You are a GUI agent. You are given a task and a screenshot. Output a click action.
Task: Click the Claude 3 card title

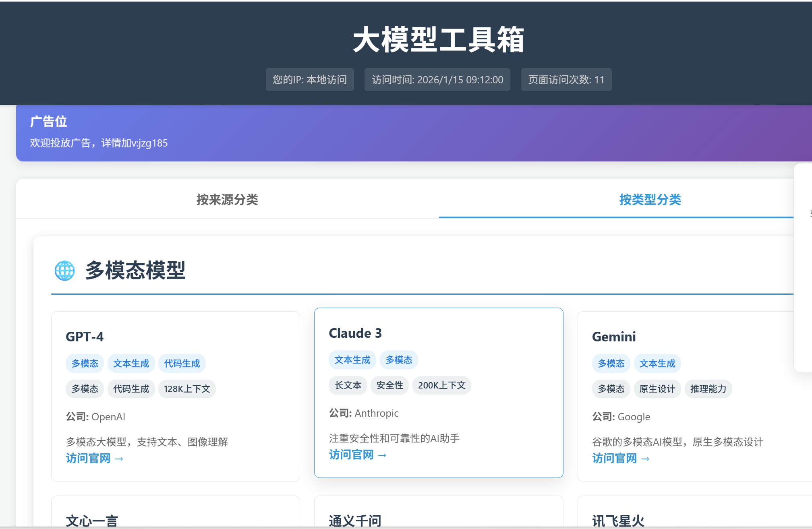pyautogui.click(x=355, y=333)
